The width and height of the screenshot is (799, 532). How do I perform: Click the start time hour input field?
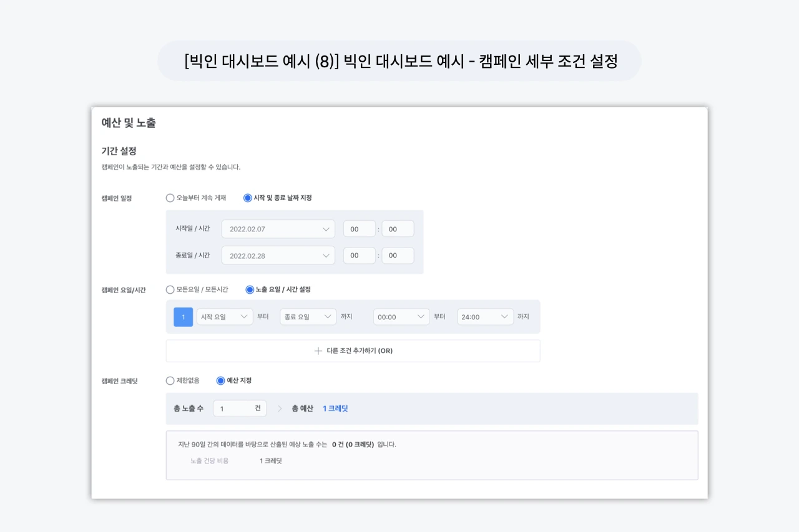point(359,229)
